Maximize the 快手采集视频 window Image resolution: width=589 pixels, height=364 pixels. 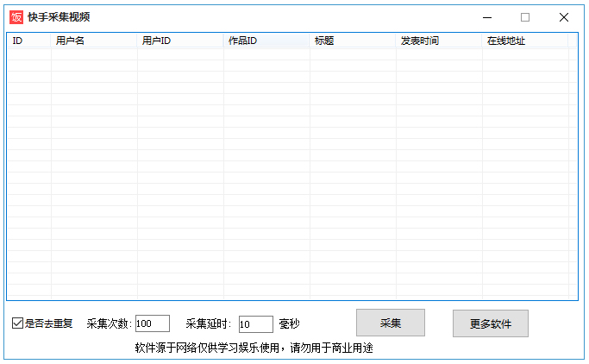click(525, 16)
